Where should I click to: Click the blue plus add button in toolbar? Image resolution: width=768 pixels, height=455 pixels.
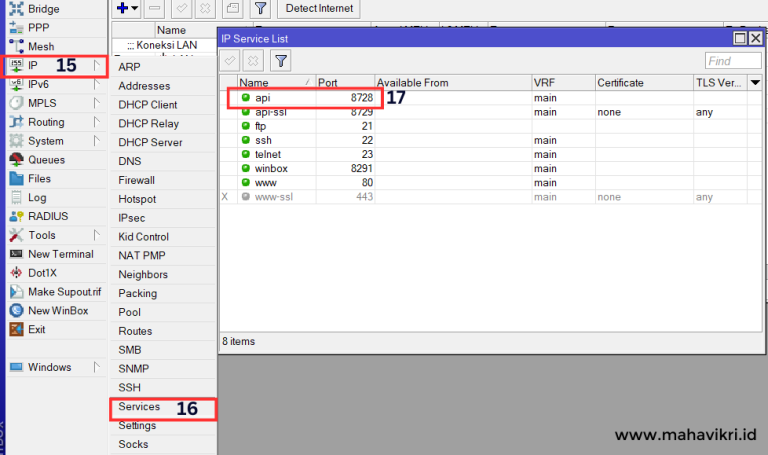pos(123,8)
